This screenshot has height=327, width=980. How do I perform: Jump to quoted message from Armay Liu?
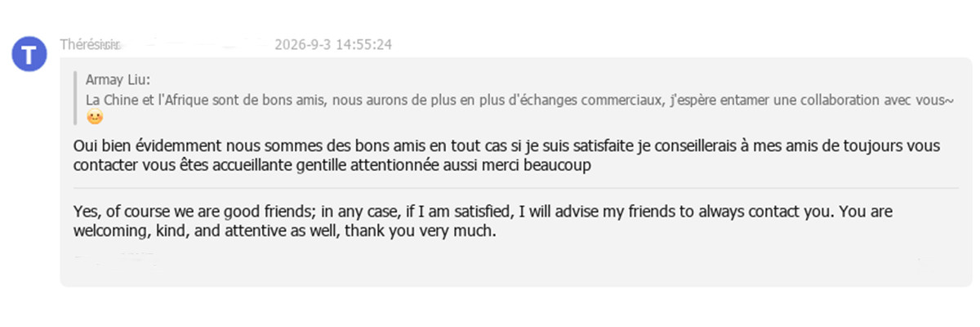point(519,98)
